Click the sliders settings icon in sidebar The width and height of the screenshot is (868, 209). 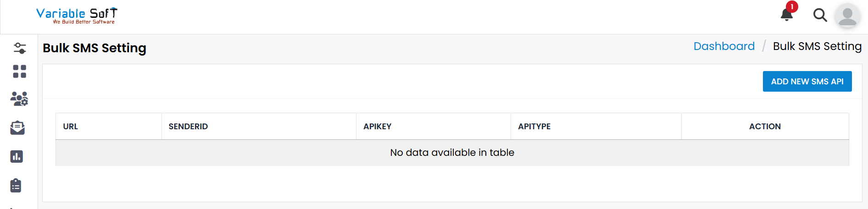point(20,48)
